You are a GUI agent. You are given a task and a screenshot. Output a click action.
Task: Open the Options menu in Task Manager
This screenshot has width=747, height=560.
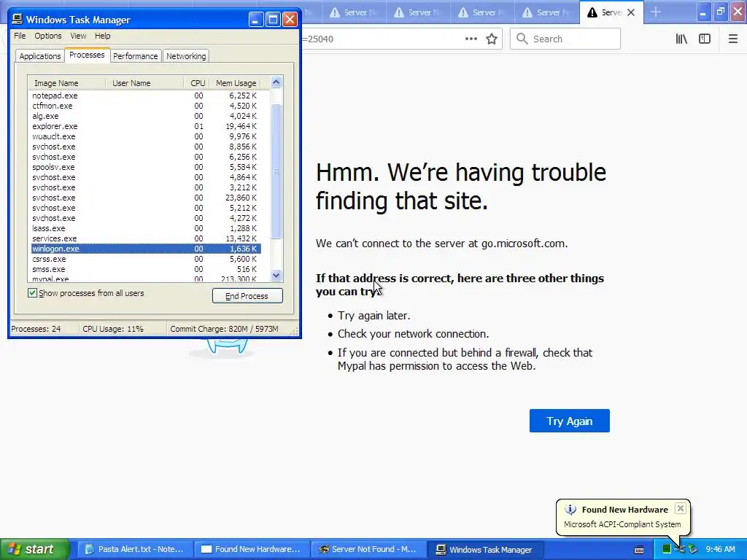[47, 36]
